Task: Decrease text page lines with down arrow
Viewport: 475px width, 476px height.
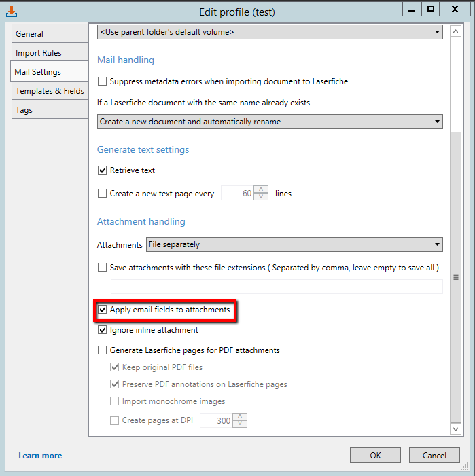Action: 261,197
